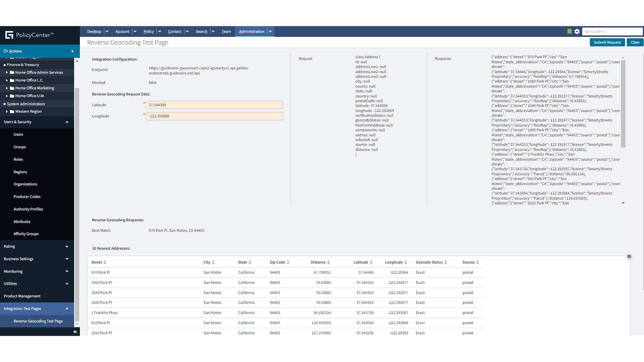This screenshot has height=362, width=644.
Task: Click the green bookmark icon in header
Action: click(569, 32)
